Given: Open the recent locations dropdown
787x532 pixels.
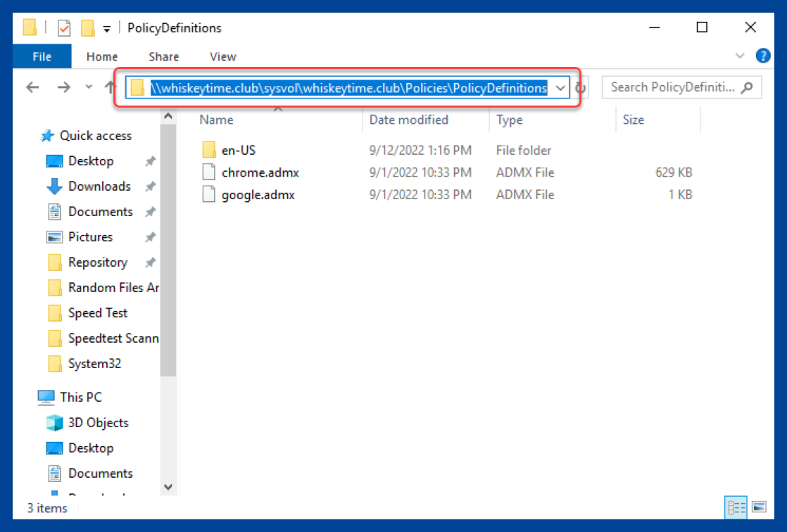Looking at the screenshot, I should pyautogui.click(x=89, y=87).
